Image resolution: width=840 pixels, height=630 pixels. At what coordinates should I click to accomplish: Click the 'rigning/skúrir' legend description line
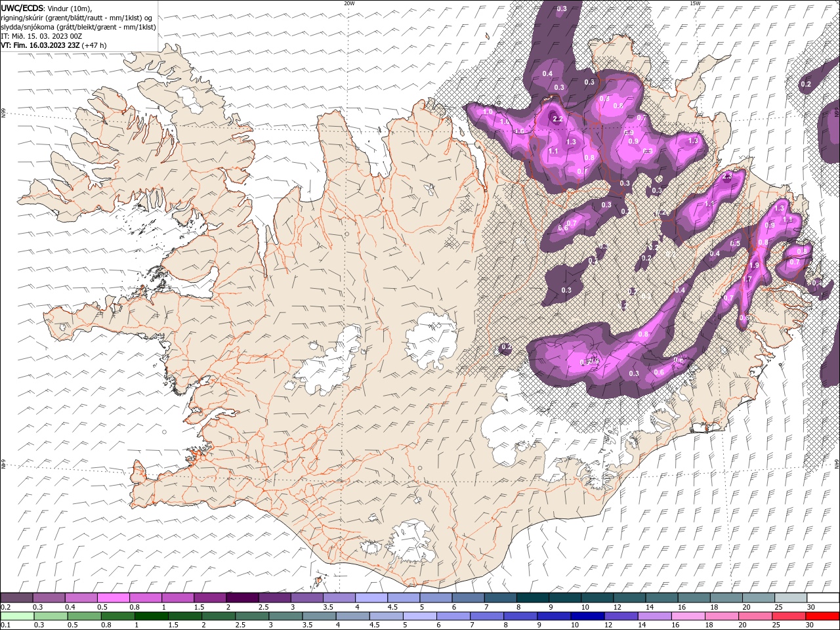[x=77, y=18]
